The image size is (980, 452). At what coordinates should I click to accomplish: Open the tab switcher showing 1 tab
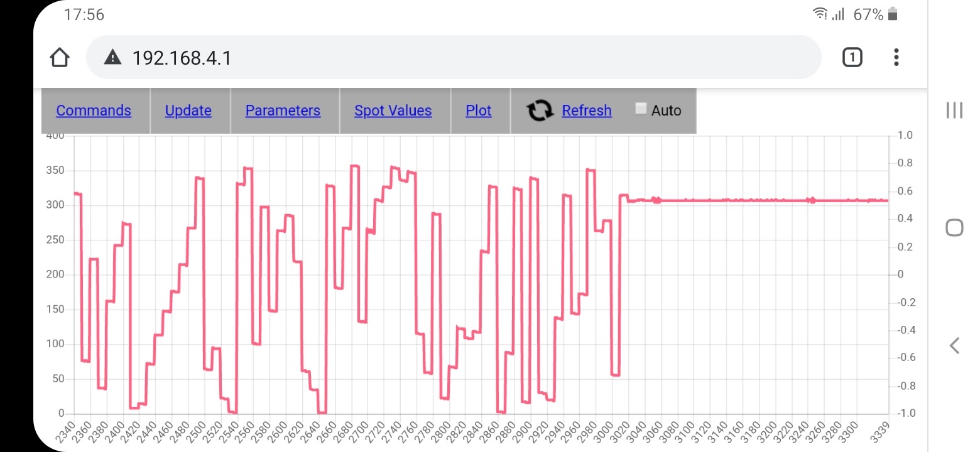click(x=852, y=58)
